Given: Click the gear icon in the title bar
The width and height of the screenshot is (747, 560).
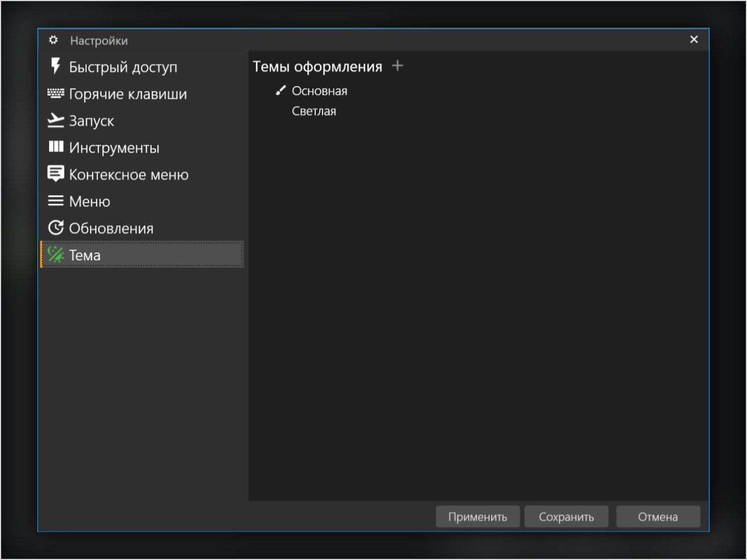Looking at the screenshot, I should 53,40.
